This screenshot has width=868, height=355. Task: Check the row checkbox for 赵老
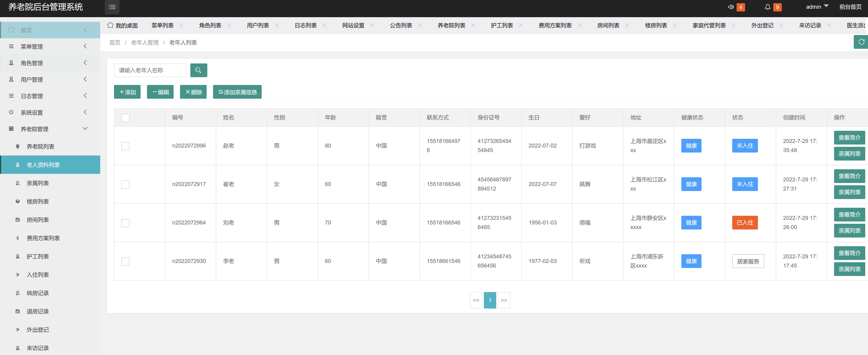point(125,146)
